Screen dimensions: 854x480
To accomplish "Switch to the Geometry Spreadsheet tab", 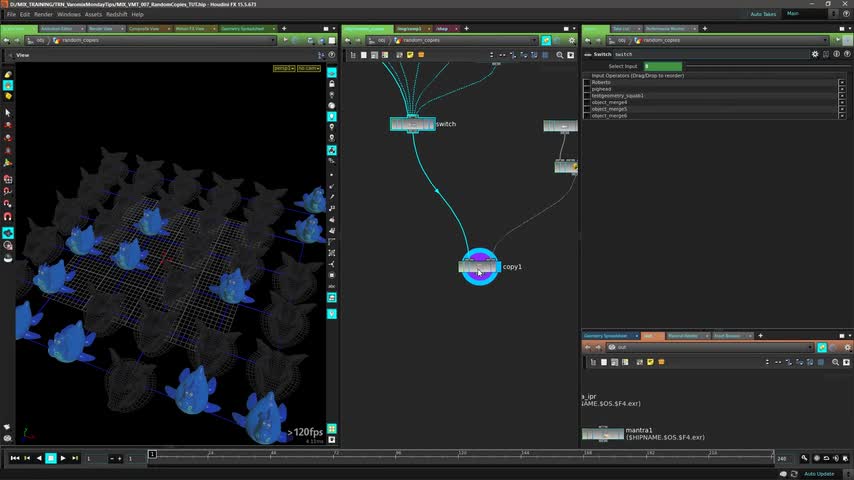I will coord(244,29).
